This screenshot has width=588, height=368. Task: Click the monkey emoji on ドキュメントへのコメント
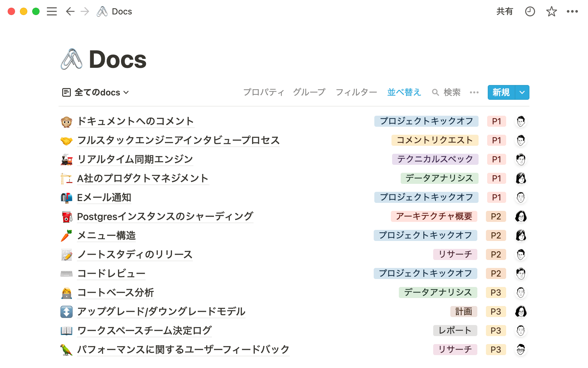click(66, 121)
